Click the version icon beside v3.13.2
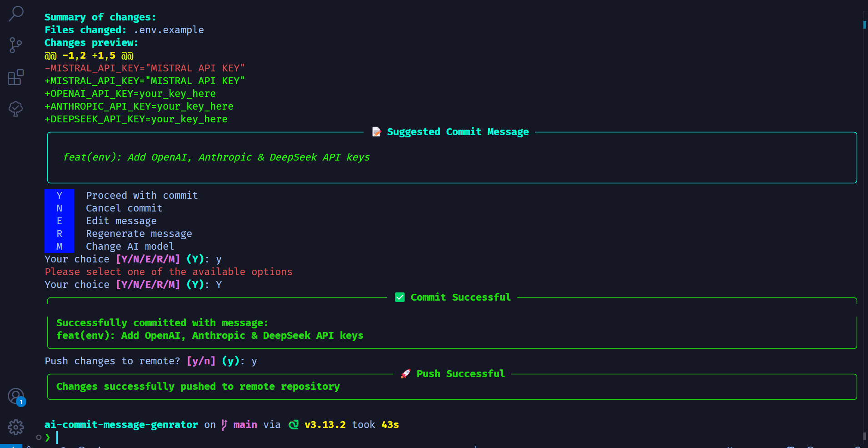Viewport: 868px width, 448px height. point(294,424)
